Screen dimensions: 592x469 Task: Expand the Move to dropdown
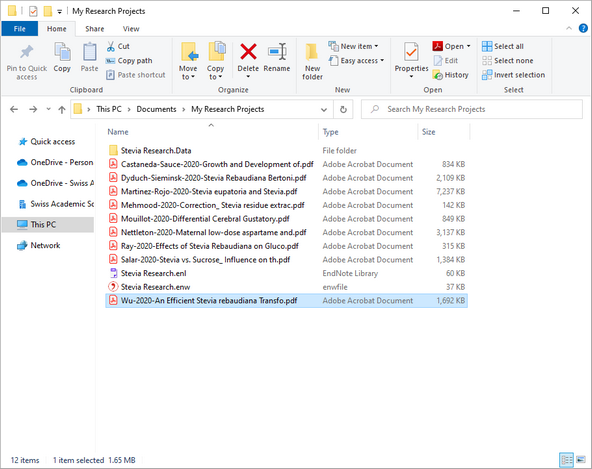188,73
